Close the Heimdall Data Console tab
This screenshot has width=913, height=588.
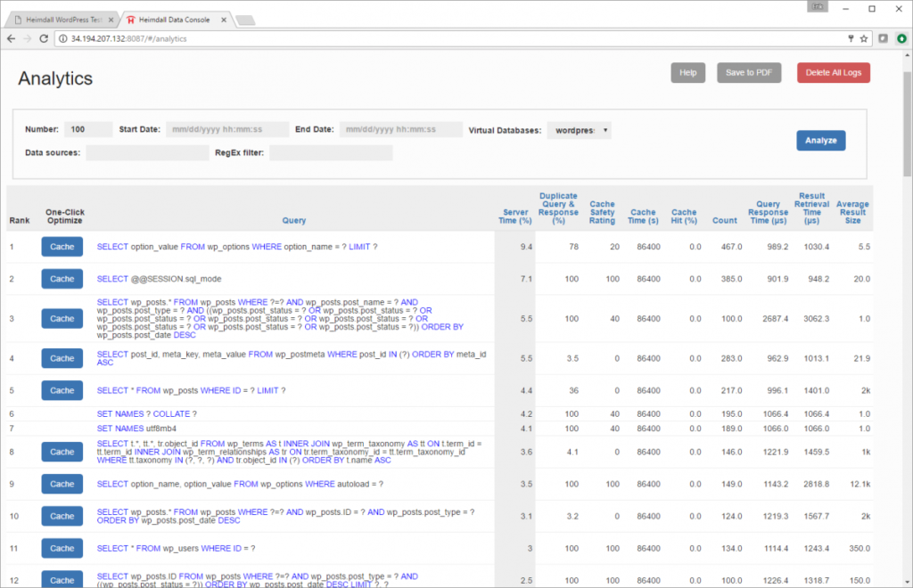[x=224, y=20]
